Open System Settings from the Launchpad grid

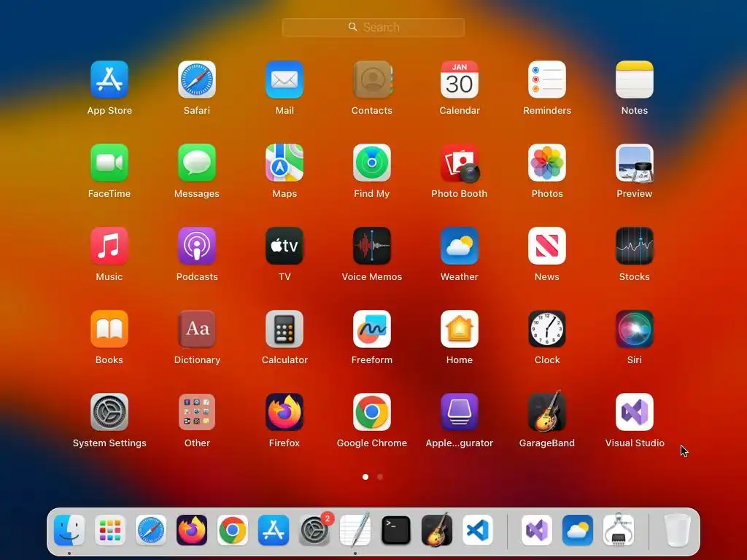(109, 412)
